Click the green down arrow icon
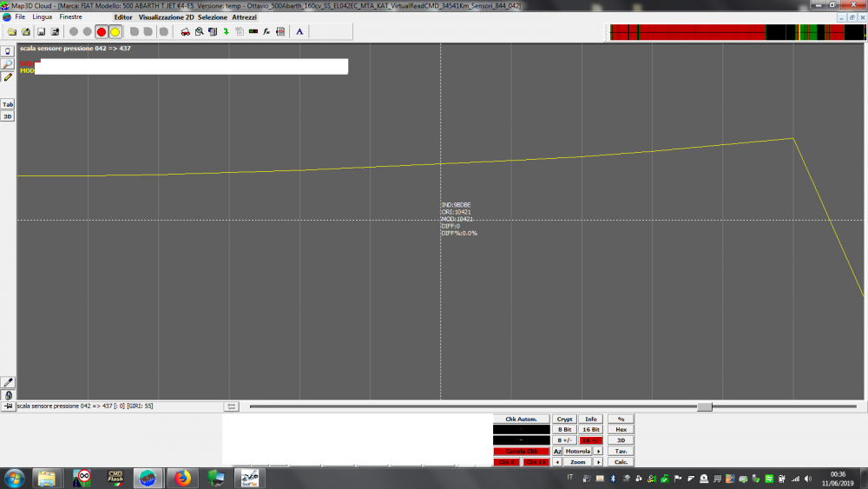 (x=227, y=31)
